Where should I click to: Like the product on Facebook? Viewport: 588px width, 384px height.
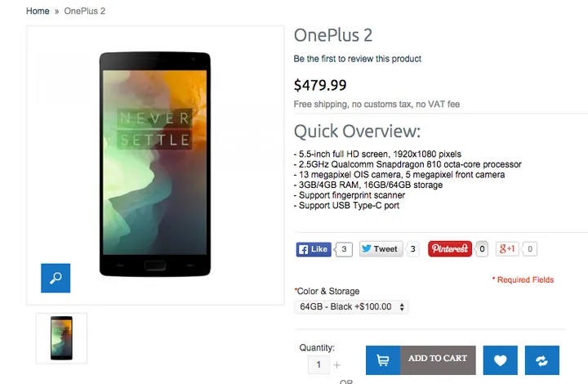(x=314, y=249)
